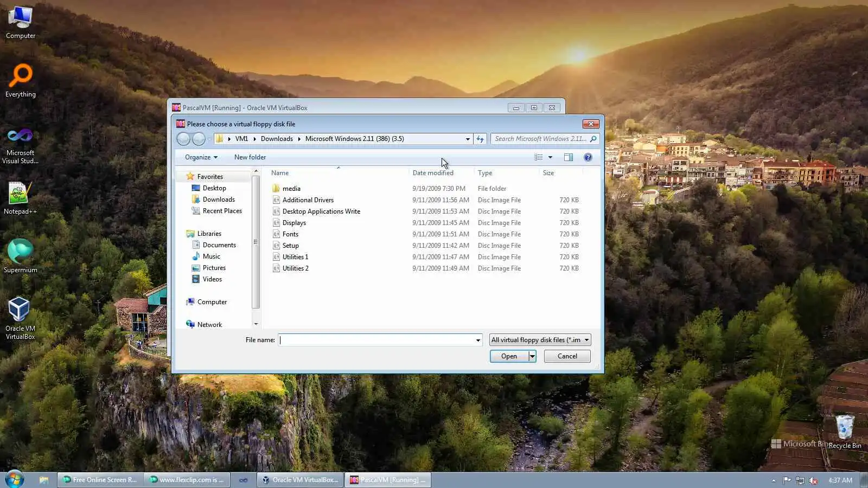The width and height of the screenshot is (868, 488).
Task: Expand the VM1 breadcrumb arrow
Action: (x=254, y=139)
